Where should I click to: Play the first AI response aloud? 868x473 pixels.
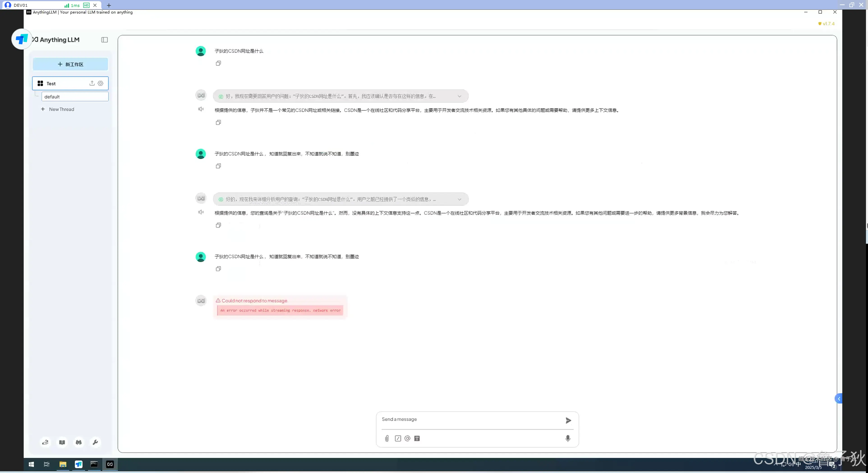pyautogui.click(x=201, y=109)
